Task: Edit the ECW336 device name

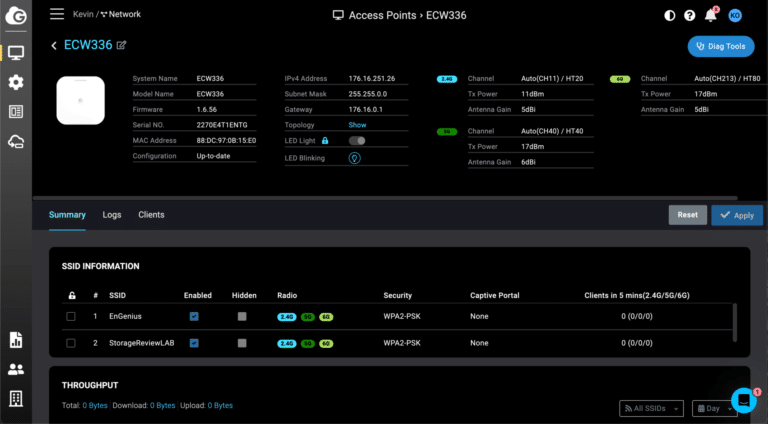Action: 121,45
